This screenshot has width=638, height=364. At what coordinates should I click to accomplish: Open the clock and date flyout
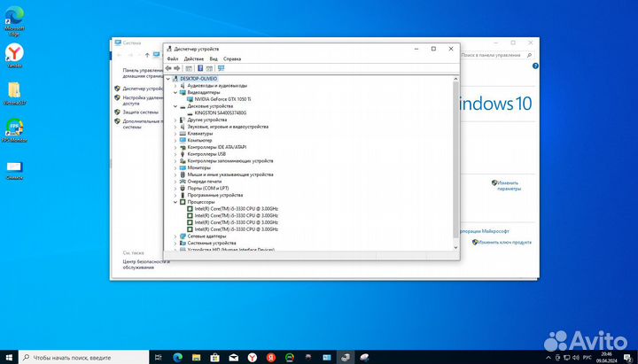(x=607, y=358)
